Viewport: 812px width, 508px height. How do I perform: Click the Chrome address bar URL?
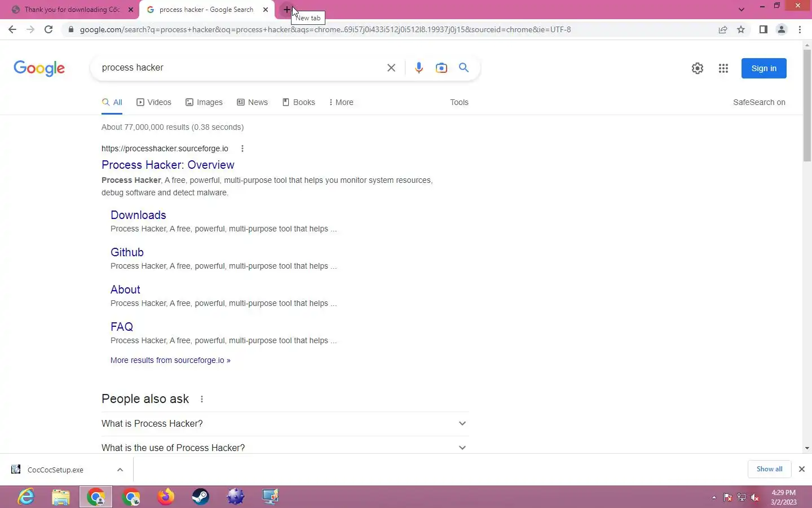click(325, 29)
